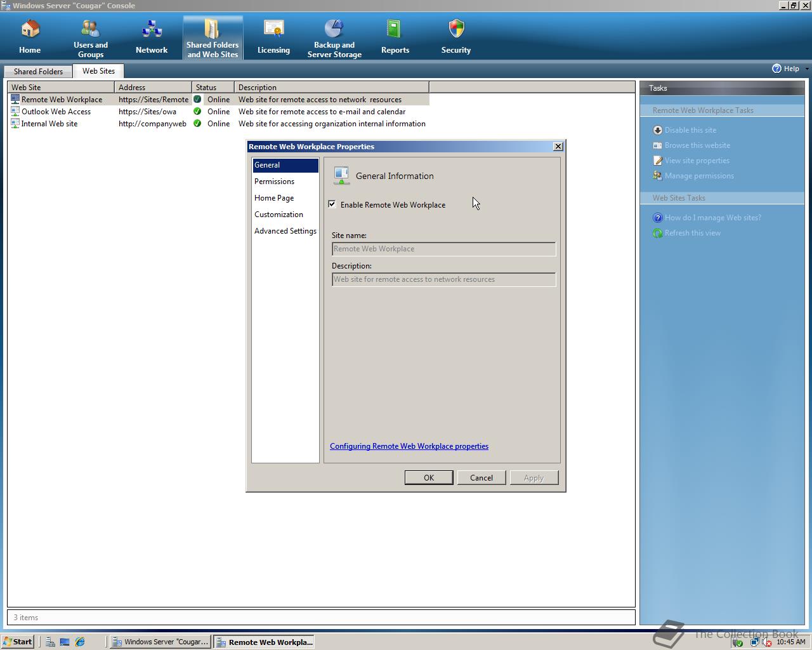Open the Reports section icon
Screen dimensions: 812x650
tap(395, 29)
